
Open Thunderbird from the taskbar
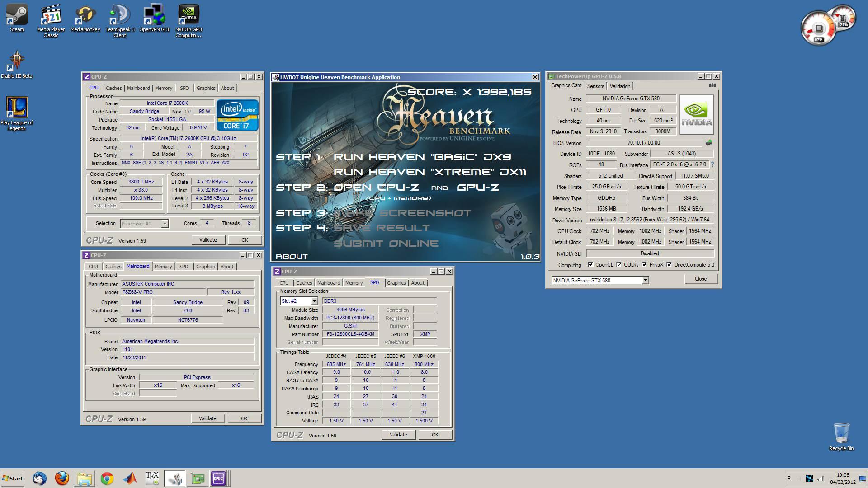click(x=39, y=478)
